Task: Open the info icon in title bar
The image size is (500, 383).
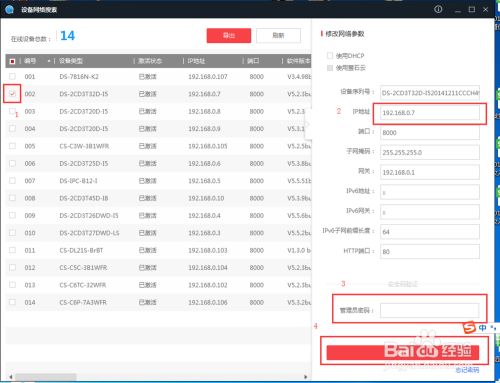Action: point(438,9)
